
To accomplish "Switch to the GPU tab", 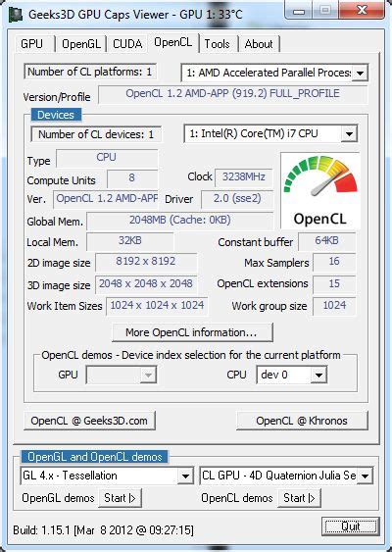I will tap(32, 44).
